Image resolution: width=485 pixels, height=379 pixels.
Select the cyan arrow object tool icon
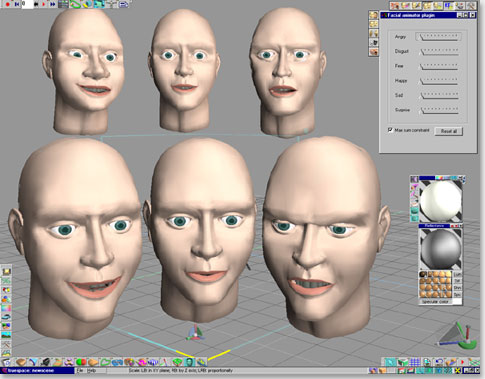click(390, 362)
